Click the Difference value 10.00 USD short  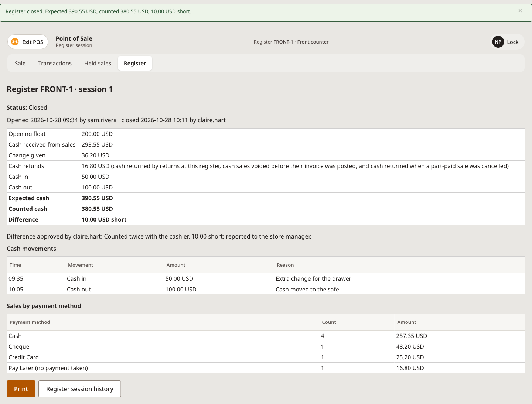104,219
